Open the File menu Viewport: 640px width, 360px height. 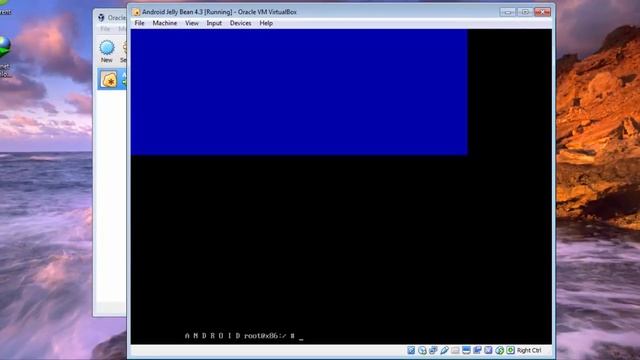tap(139, 23)
